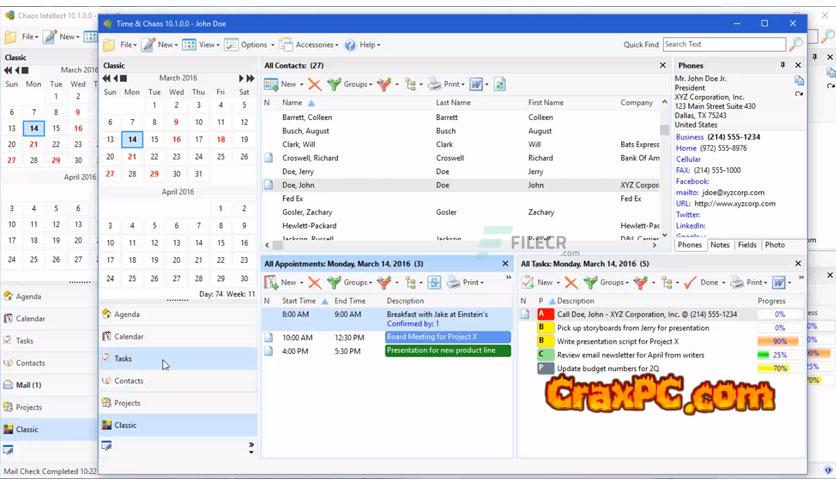The width and height of the screenshot is (836, 484).
Task: Open the Options menu
Action: (247, 45)
